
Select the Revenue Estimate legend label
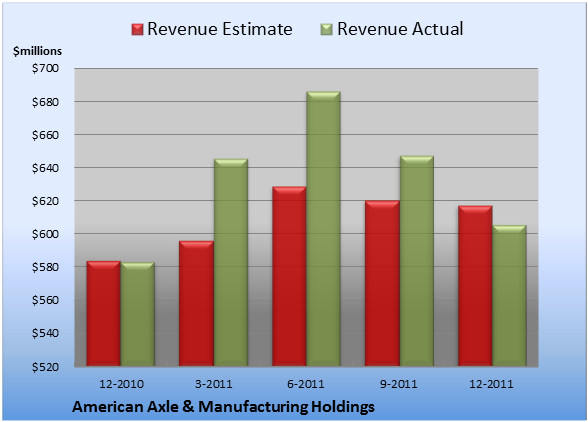[220, 29]
